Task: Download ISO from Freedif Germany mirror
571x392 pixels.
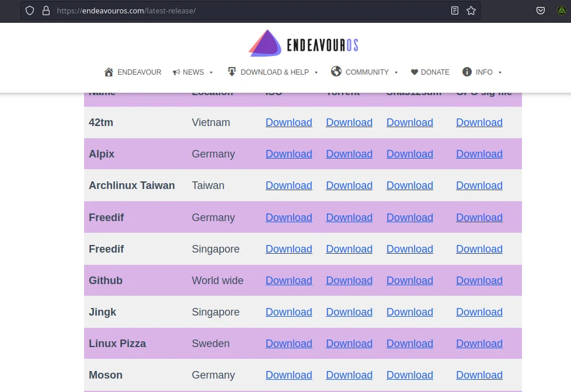Action: click(289, 218)
